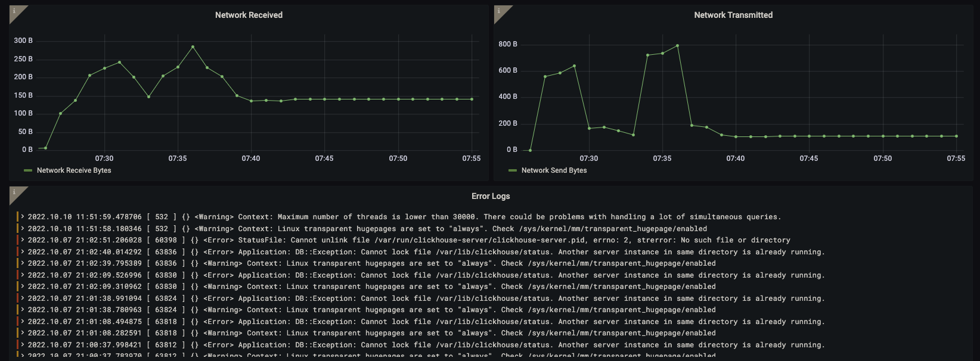This screenshot has height=361, width=980.
Task: Open the Network Received panel title menu
Action: [249, 15]
